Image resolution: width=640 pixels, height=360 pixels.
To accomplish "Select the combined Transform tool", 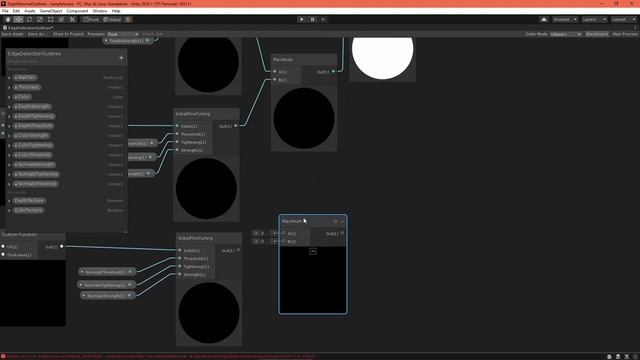I will pyautogui.click(x=61, y=20).
